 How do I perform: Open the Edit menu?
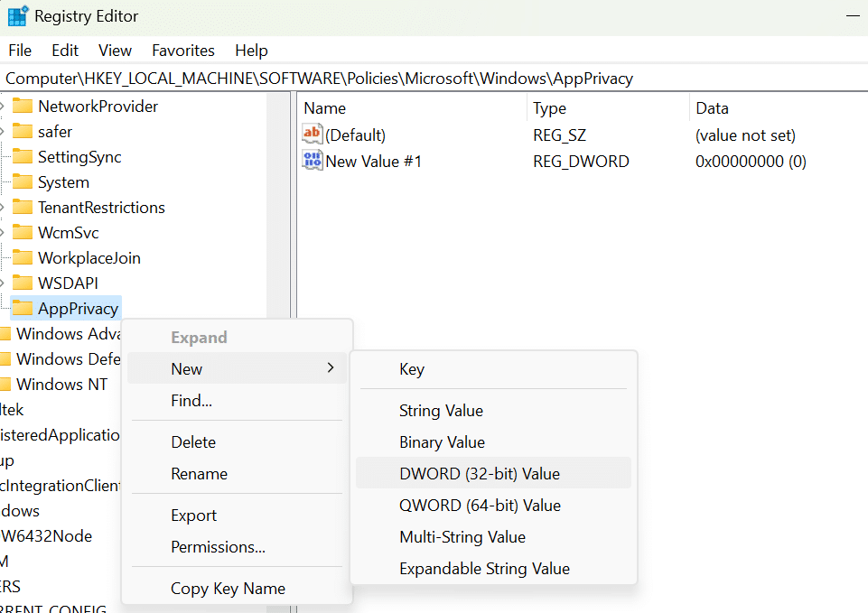click(x=65, y=51)
